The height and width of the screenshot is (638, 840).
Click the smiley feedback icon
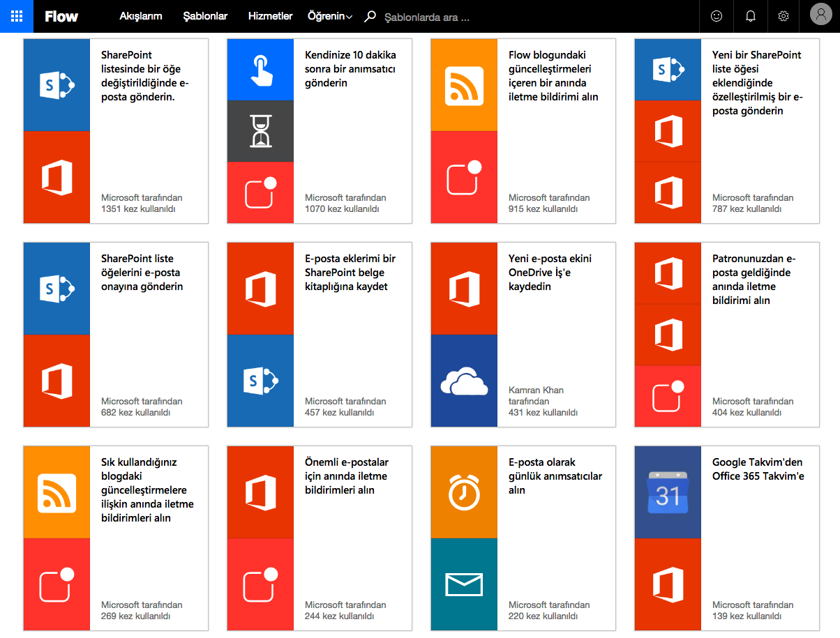point(717,16)
